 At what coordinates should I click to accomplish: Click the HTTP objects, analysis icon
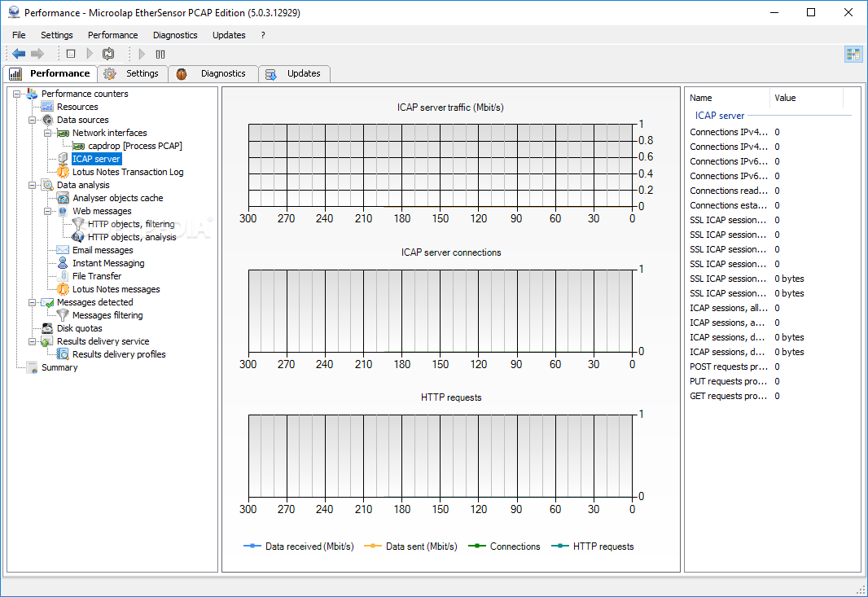(x=79, y=237)
